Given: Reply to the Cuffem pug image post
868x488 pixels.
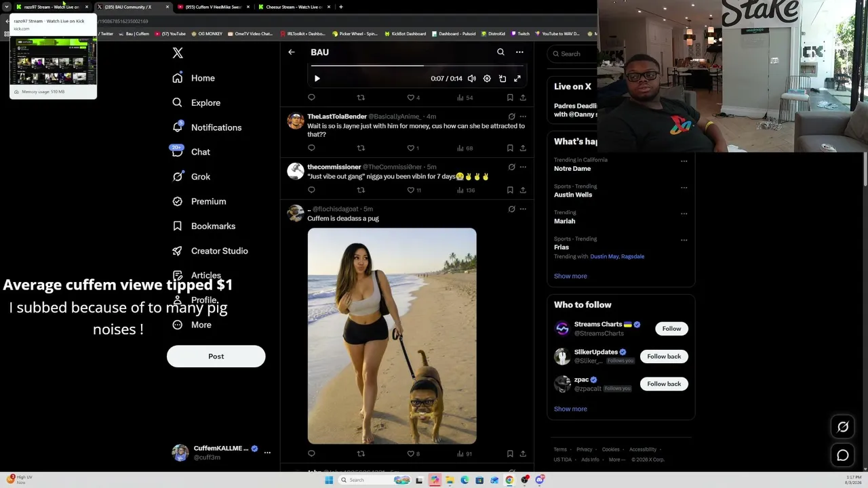Looking at the screenshot, I should (x=311, y=453).
